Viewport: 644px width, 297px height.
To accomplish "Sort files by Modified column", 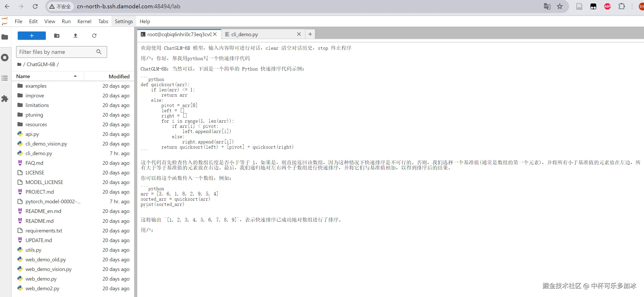I will (119, 76).
